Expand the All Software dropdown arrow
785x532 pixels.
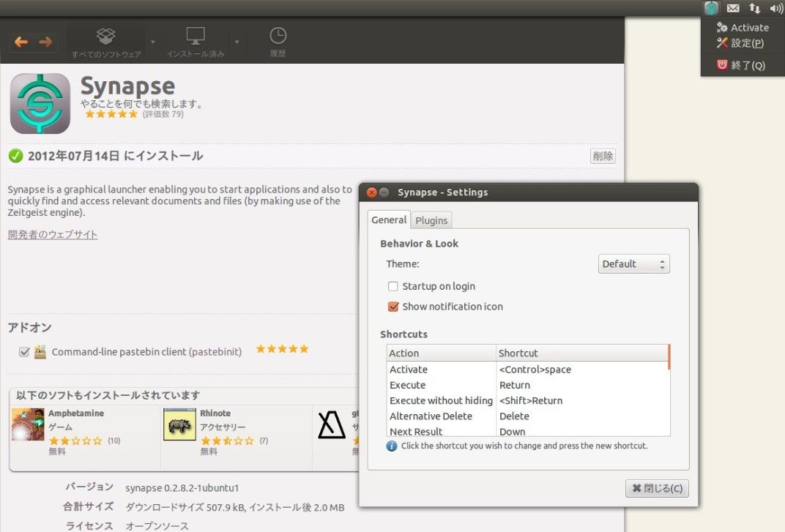click(x=153, y=42)
